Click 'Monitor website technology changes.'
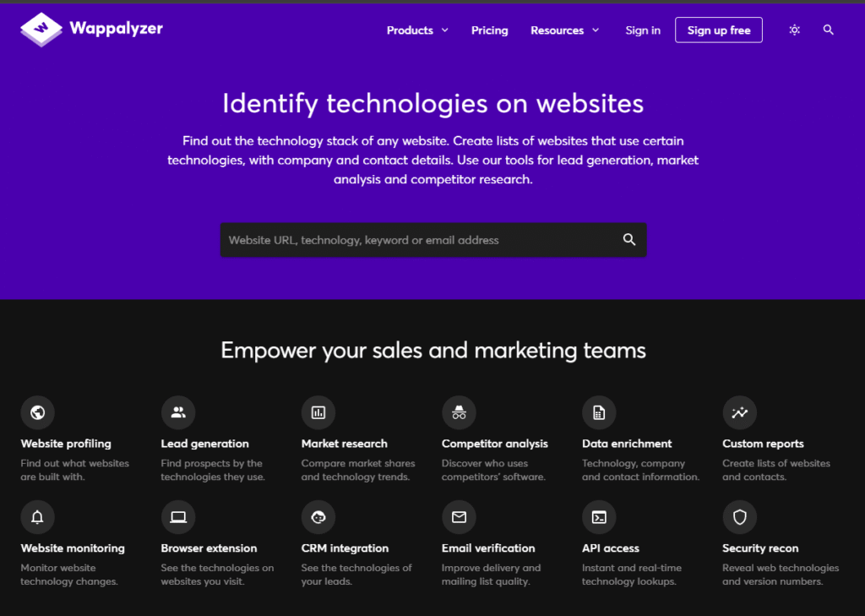865x616 pixels. [x=69, y=574]
